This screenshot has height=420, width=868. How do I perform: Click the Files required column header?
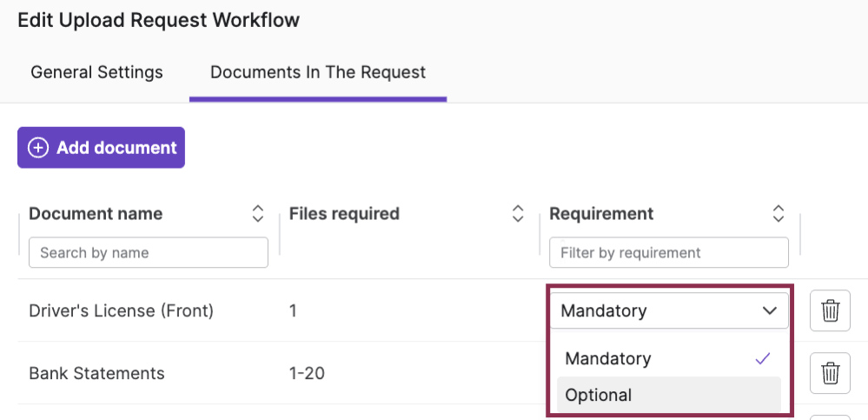pyautogui.click(x=344, y=213)
